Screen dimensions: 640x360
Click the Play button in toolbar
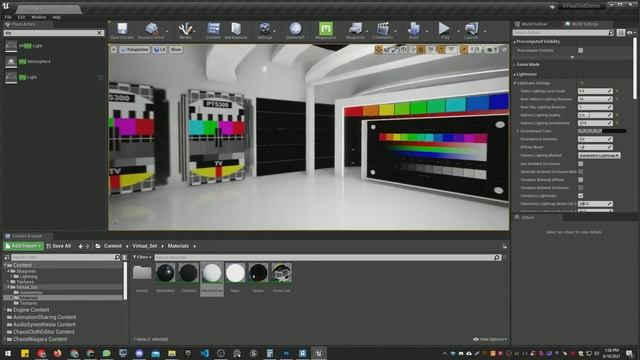point(444,31)
